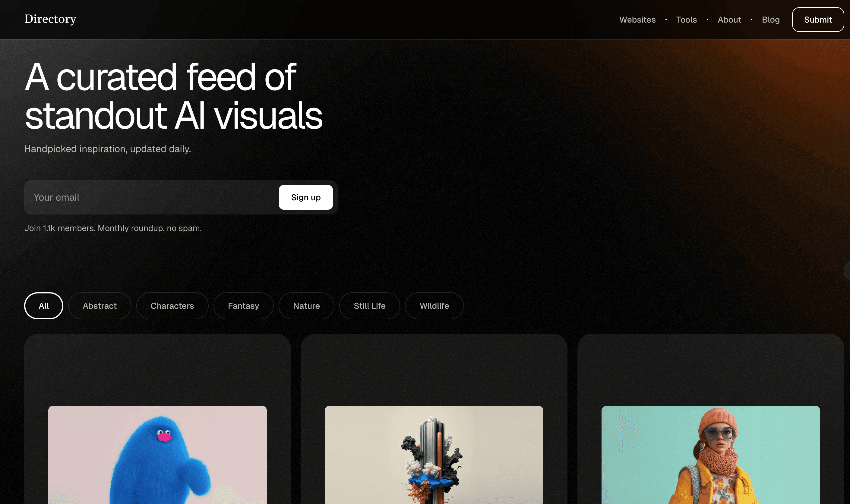Open the abstract sculpture image
The height and width of the screenshot is (504, 850).
click(x=434, y=455)
